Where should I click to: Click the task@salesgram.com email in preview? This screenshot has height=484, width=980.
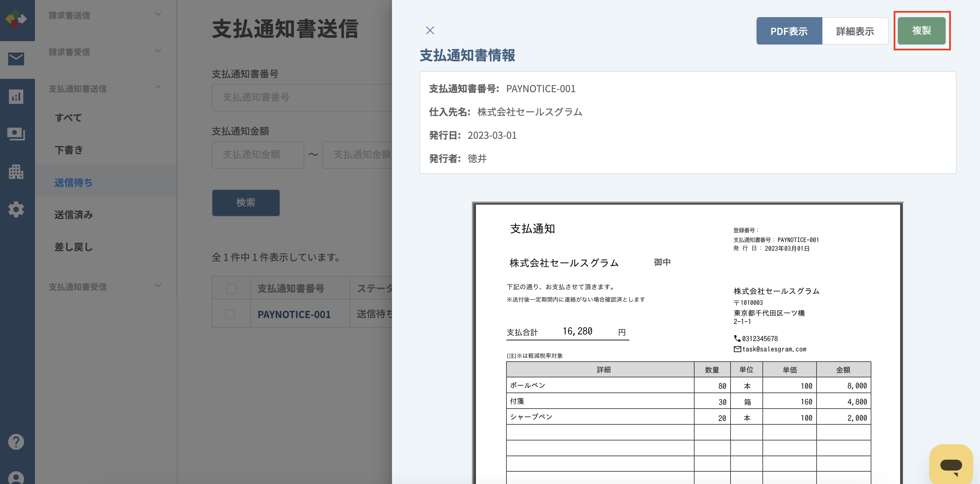tap(774, 349)
